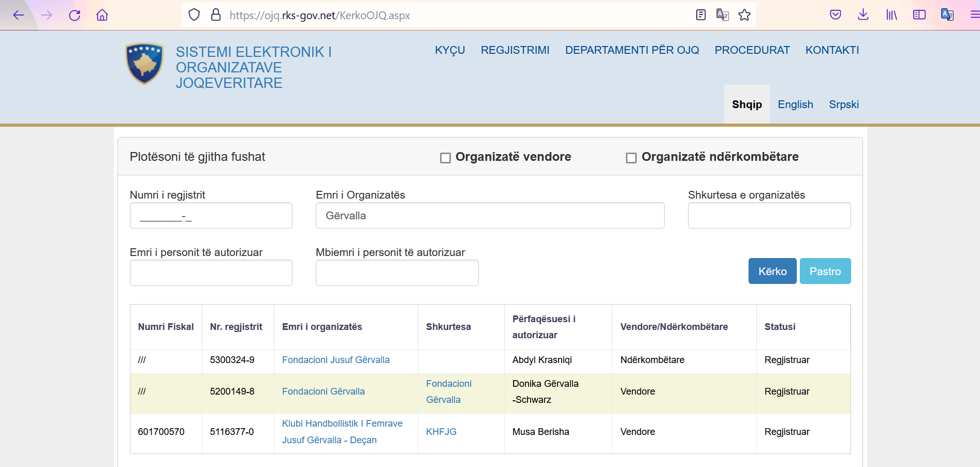Click the KHFJG abbreviation link
The width and height of the screenshot is (980, 467).
pos(441,432)
